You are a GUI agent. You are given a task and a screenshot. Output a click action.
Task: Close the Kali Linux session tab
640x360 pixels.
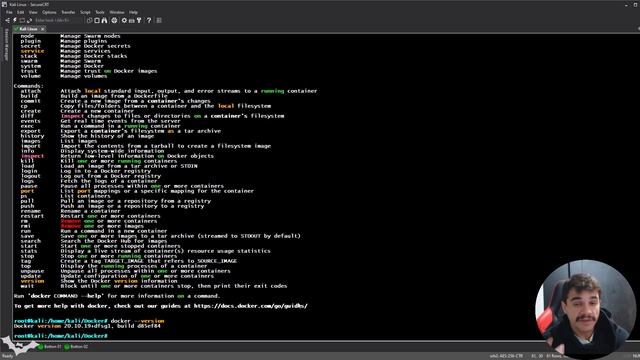[42, 29]
